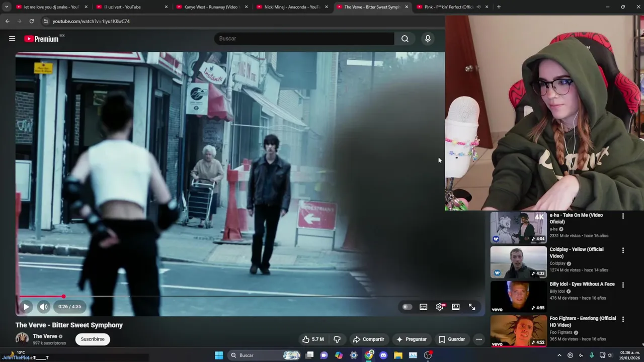Go to the YouTube Premium home logo
This screenshot has height=362, width=644.
pyautogui.click(x=41, y=39)
